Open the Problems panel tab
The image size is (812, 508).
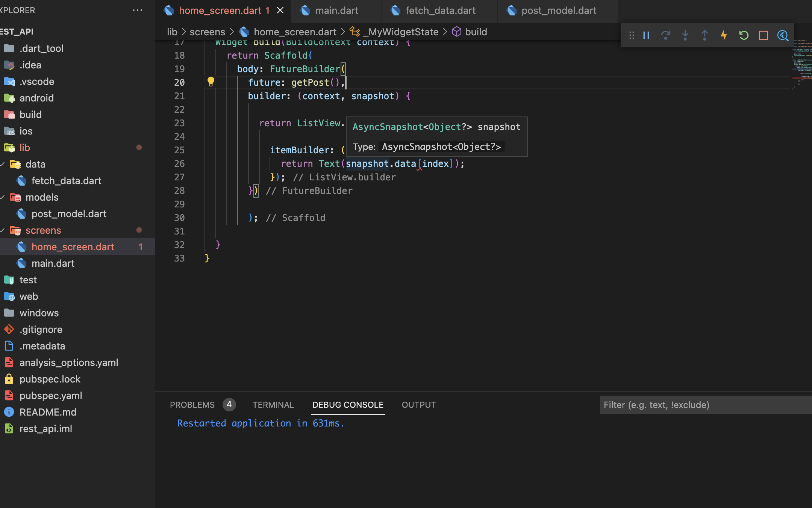coord(192,405)
